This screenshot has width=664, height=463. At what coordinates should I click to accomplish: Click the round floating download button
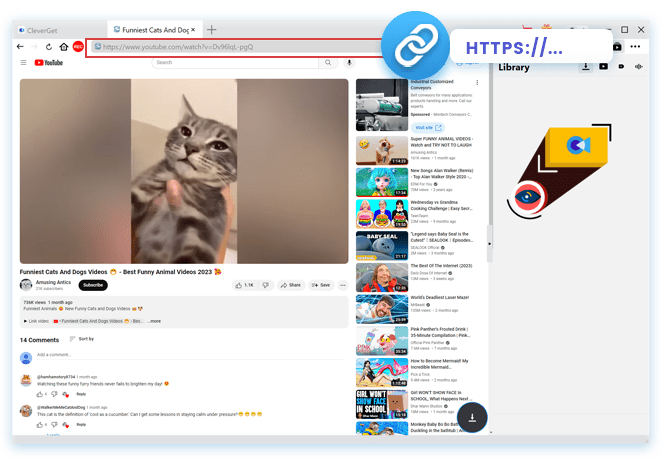click(x=473, y=418)
